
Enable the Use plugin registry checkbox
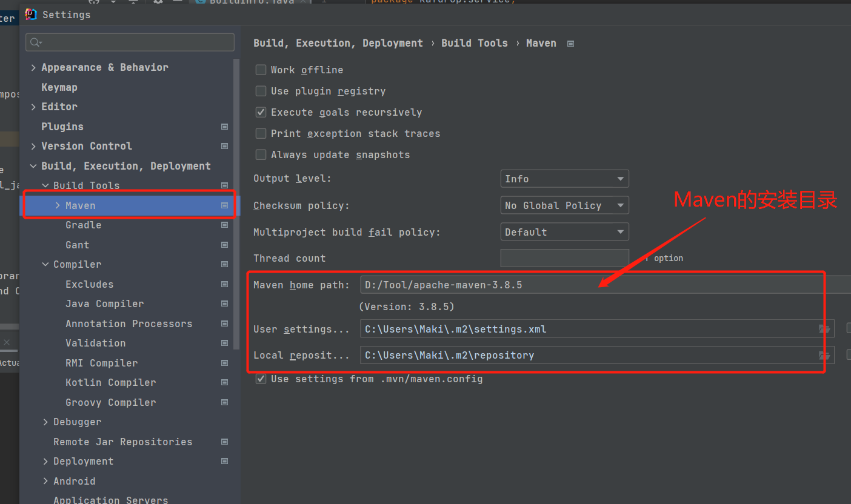(261, 91)
